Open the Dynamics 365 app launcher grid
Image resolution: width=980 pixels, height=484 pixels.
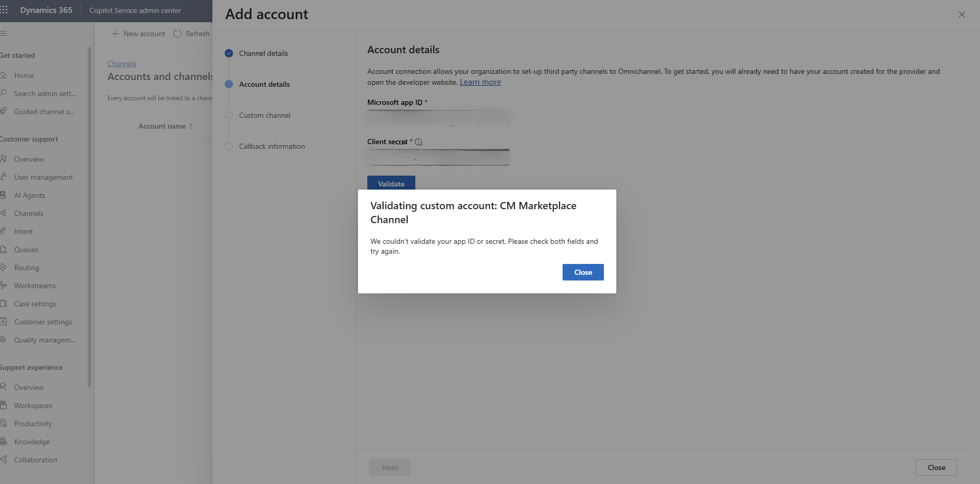pos(4,10)
